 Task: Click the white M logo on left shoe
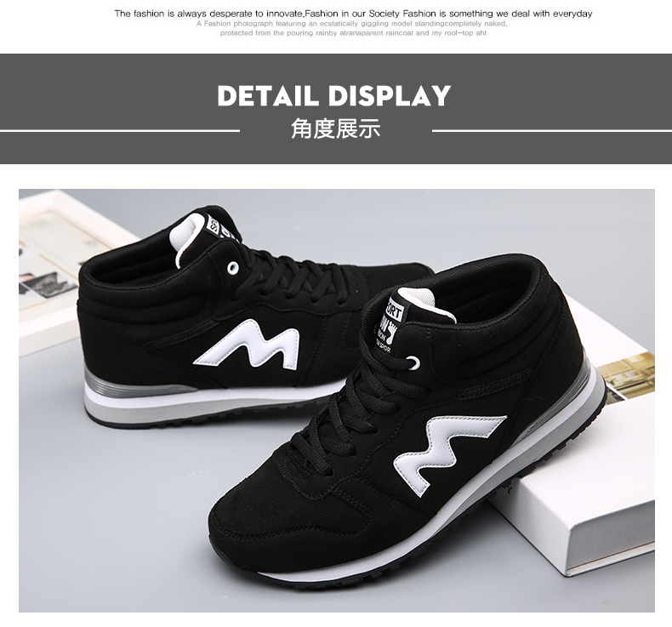point(247,345)
